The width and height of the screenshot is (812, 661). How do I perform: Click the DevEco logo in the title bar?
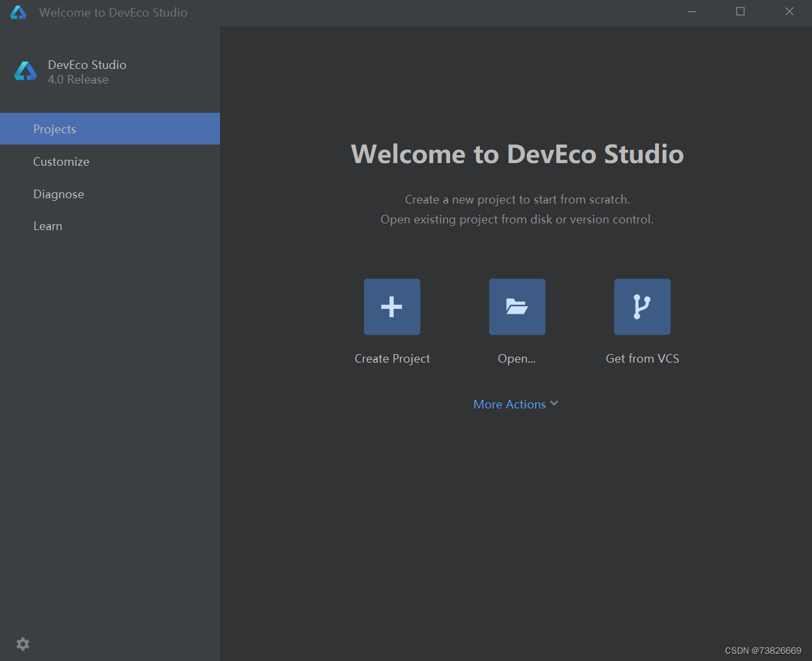click(18, 12)
